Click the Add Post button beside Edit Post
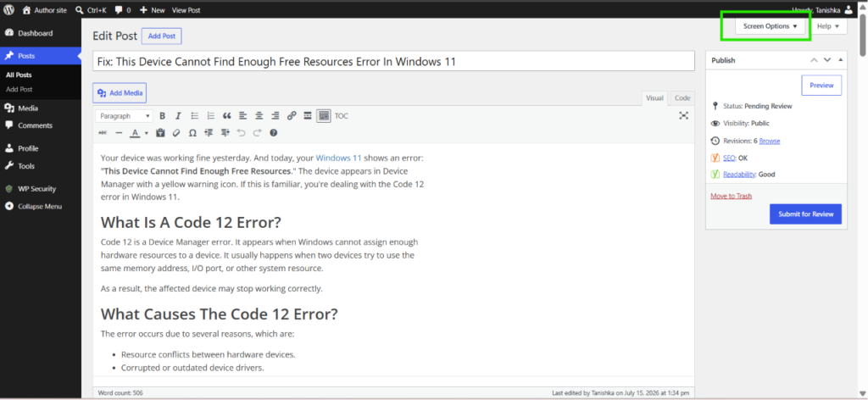This screenshot has height=400, width=868. pyautogui.click(x=162, y=36)
